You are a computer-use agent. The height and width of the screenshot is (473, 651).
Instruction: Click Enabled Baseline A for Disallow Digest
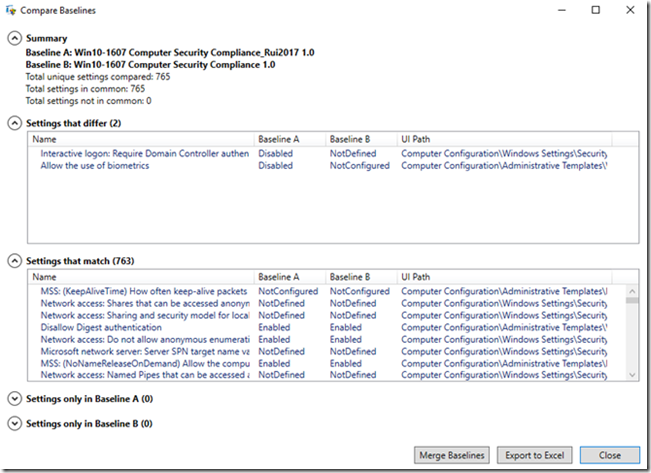click(274, 327)
